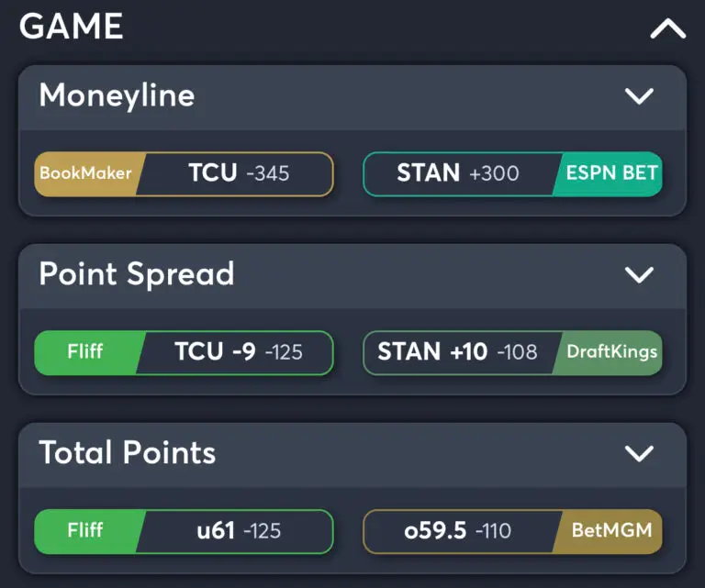Click the Total Points section title

coord(128,452)
